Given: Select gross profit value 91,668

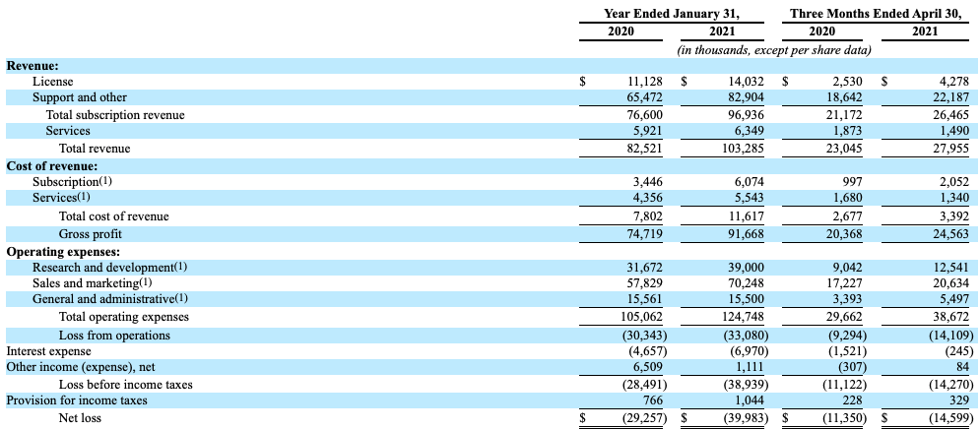Looking at the screenshot, I should click(x=747, y=234).
